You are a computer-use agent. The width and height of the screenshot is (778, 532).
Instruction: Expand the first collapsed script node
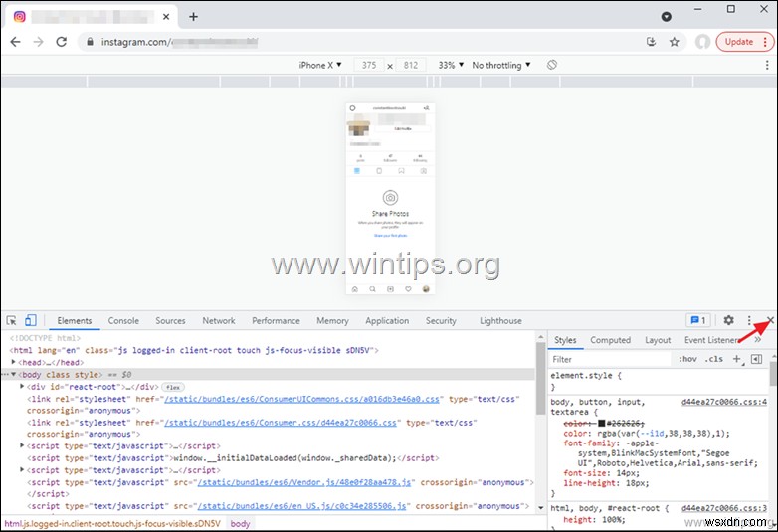(22, 445)
